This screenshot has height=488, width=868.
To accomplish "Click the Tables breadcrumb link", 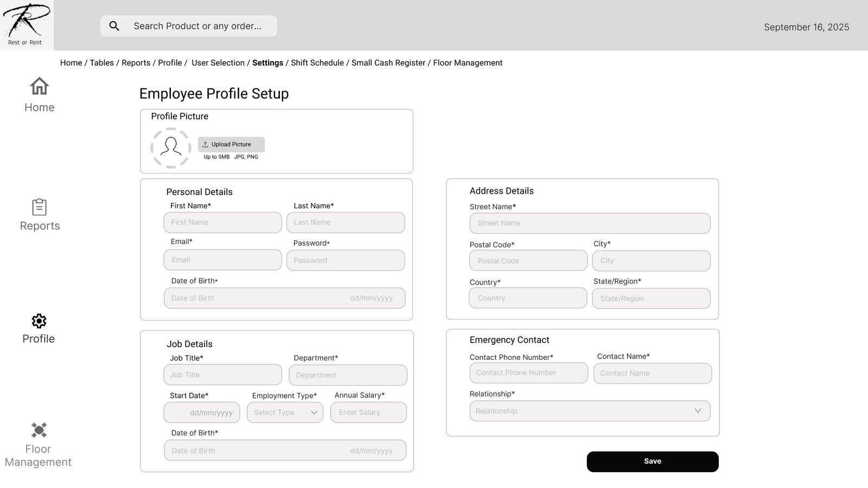I will click(101, 63).
